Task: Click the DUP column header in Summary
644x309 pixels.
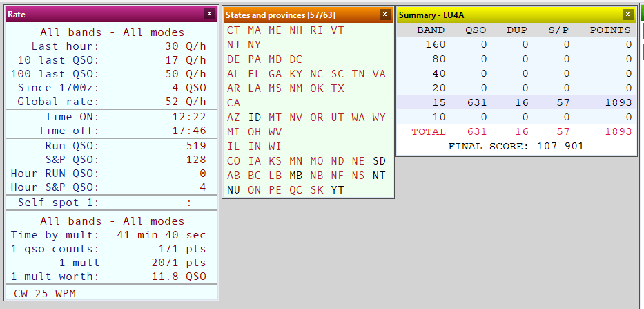Action: [x=517, y=30]
